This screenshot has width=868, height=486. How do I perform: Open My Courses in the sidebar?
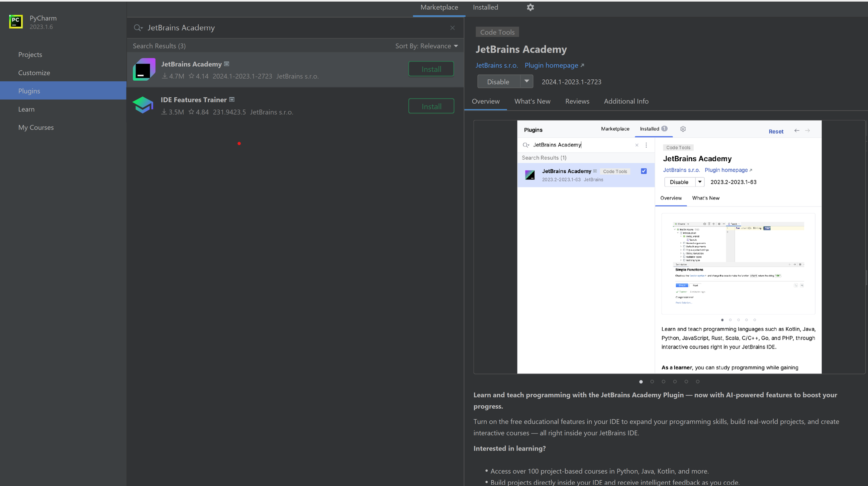point(36,128)
